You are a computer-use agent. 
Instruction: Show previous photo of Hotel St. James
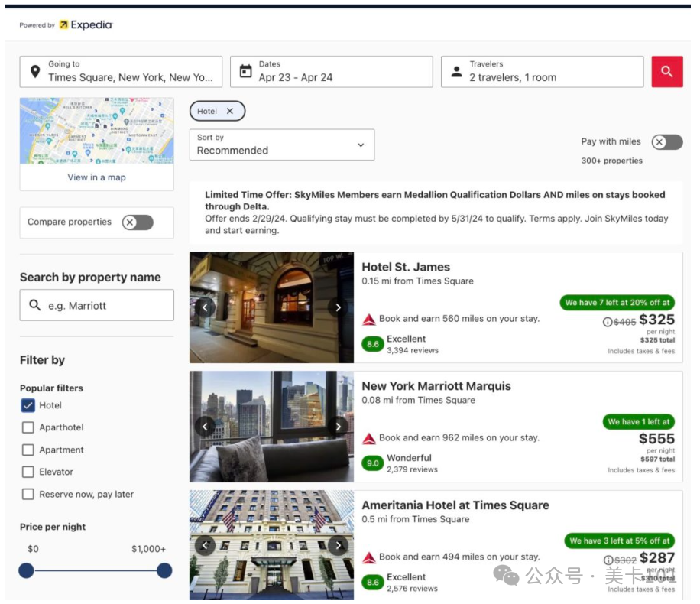pos(205,307)
